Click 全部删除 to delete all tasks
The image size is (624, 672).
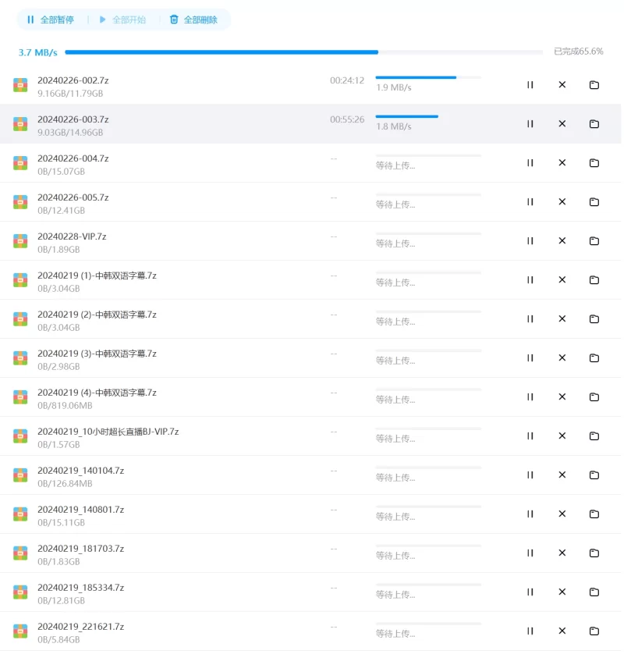[193, 20]
